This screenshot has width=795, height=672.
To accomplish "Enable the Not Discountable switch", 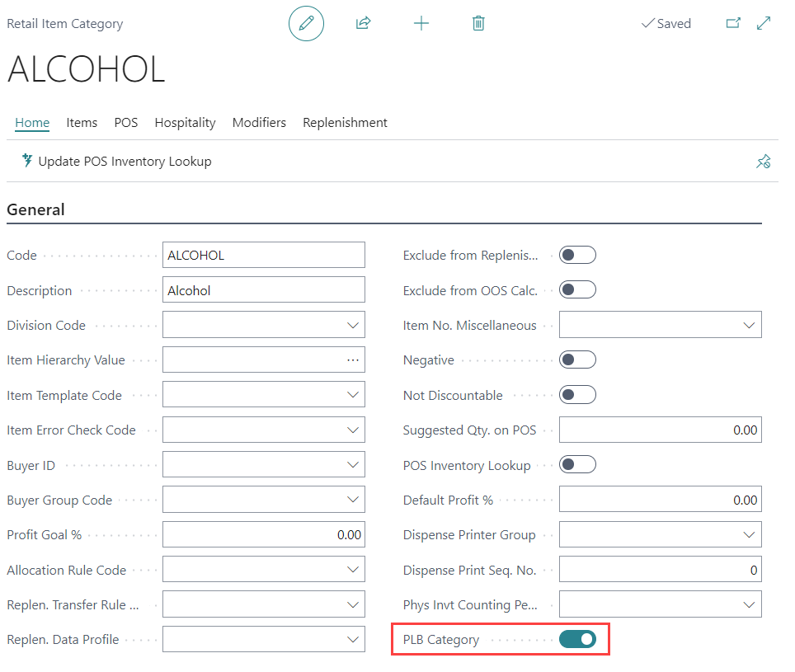I will click(577, 395).
